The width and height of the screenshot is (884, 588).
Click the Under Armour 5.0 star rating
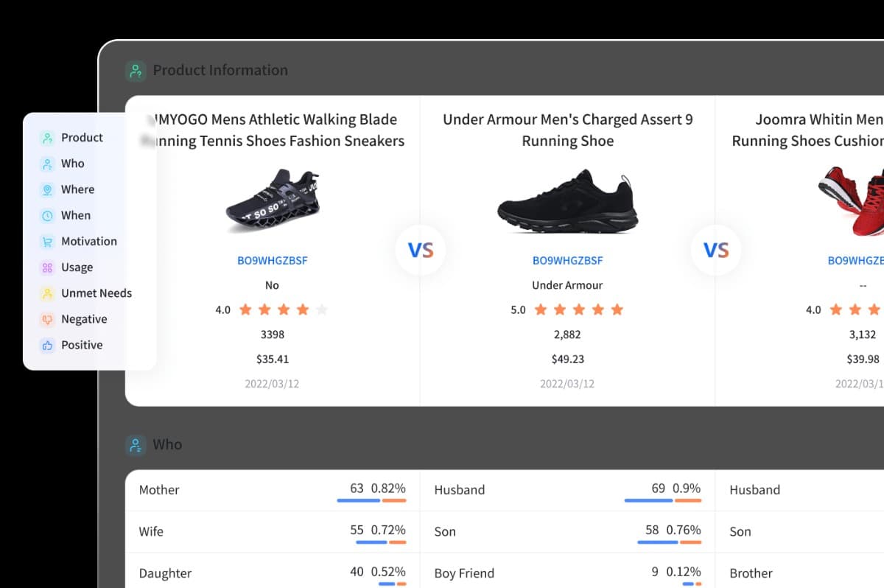[567, 309]
